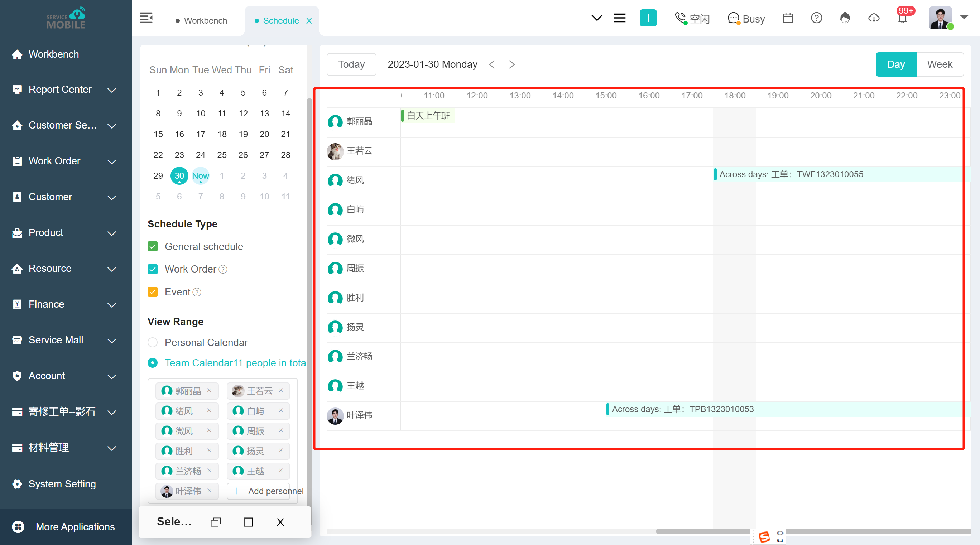The width and height of the screenshot is (980, 545).
Task: Remove 叶泽伟 from team calendar
Action: (x=209, y=491)
